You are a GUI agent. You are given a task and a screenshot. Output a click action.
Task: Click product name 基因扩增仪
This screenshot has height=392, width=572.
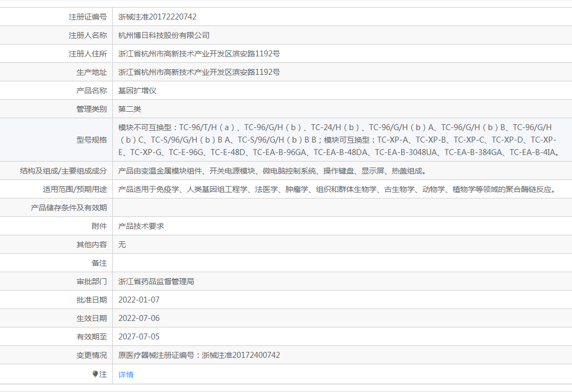[137, 91]
